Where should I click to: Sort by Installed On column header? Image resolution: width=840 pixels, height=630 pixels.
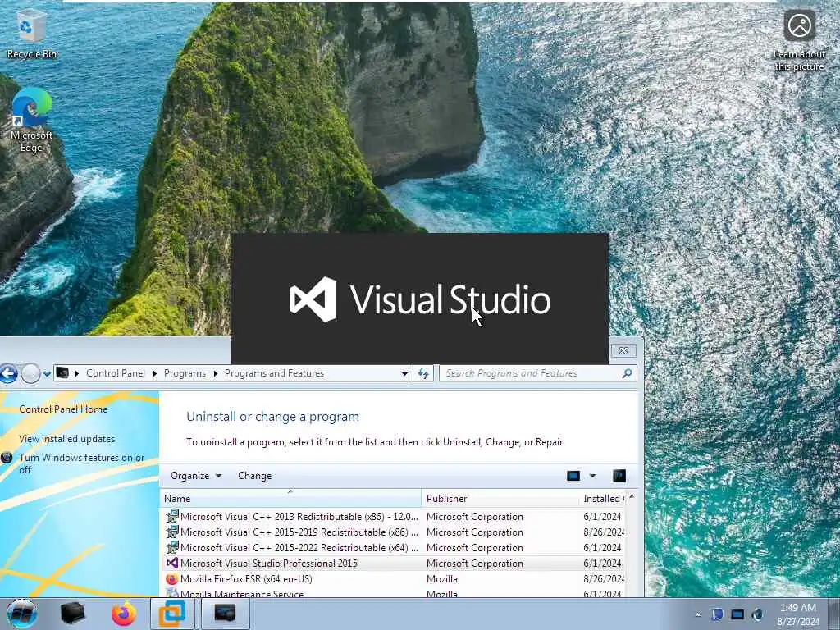pyautogui.click(x=602, y=498)
